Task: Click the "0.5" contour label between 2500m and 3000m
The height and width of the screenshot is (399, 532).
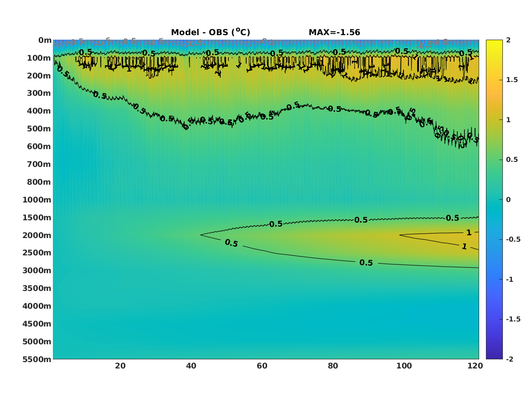Action: (x=366, y=263)
